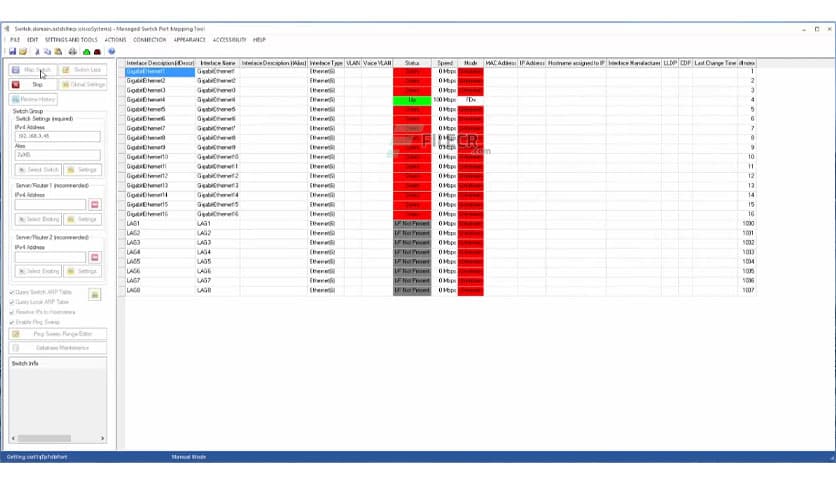Click the Server/Router 2 IPv4 Address field
Screen dimensions: 836x484
[x=50, y=257]
